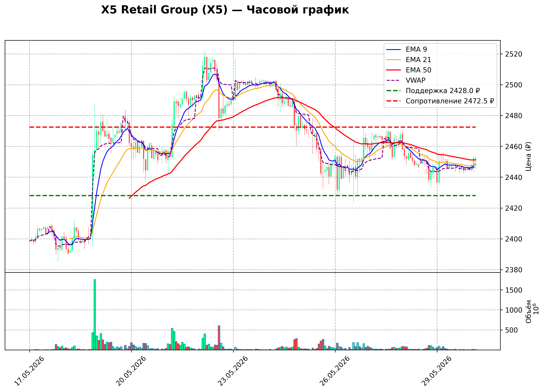Click the "Сопротивление 2472.5 ₽" legend label
545x392 pixels.
[x=450, y=101]
